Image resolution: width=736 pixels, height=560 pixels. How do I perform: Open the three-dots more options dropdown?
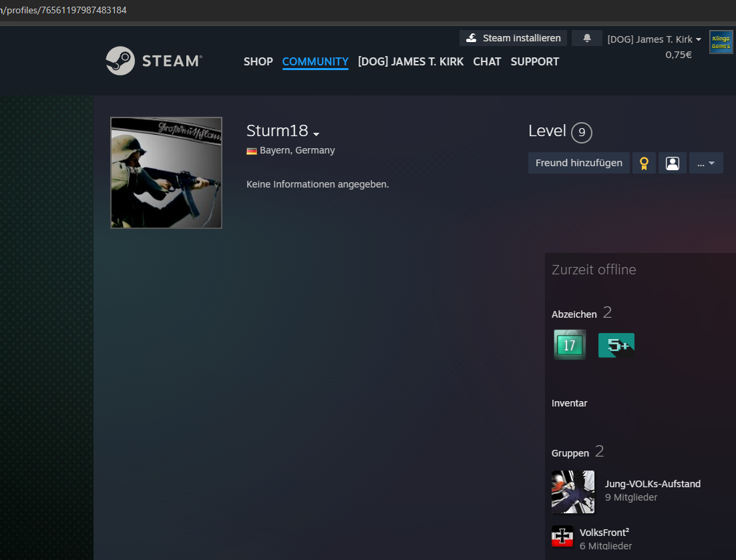pos(706,163)
